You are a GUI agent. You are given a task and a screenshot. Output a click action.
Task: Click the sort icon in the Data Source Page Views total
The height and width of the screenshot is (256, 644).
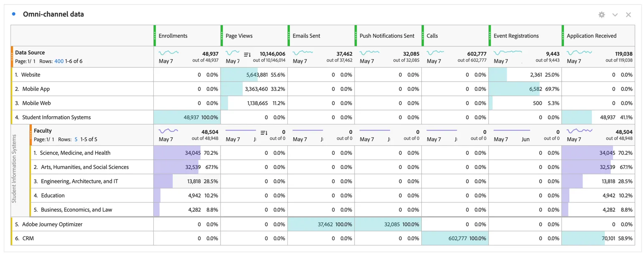point(247,54)
